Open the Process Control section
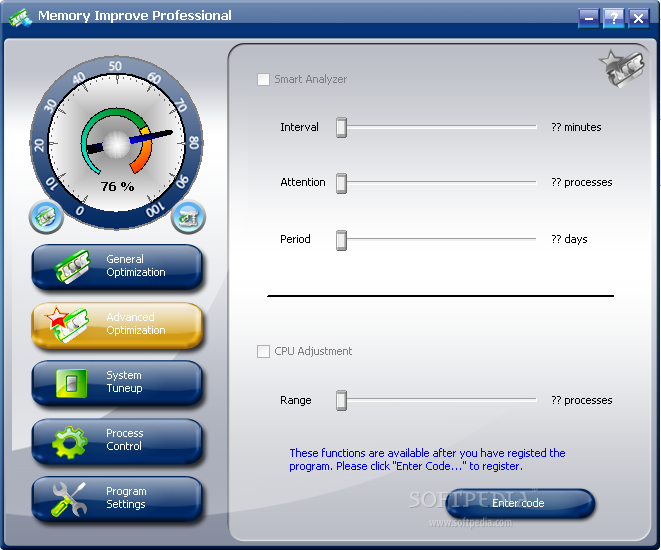The width and height of the screenshot is (661, 550). click(x=117, y=441)
